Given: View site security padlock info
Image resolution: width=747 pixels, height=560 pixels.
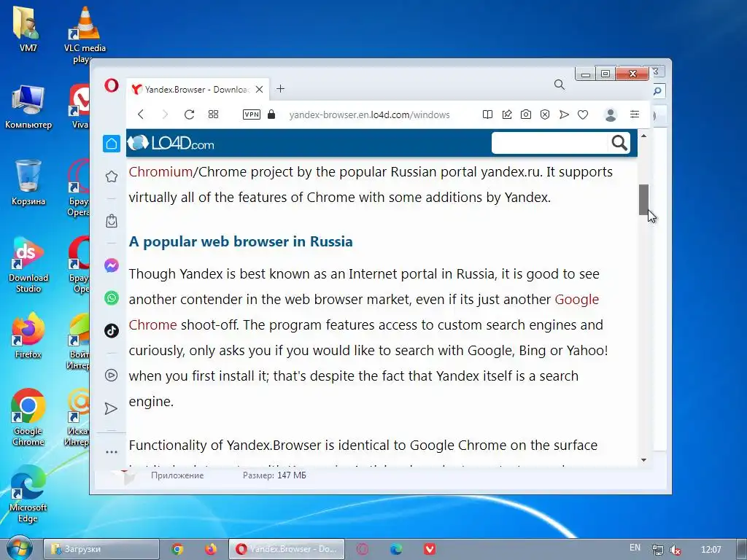Looking at the screenshot, I should [271, 114].
